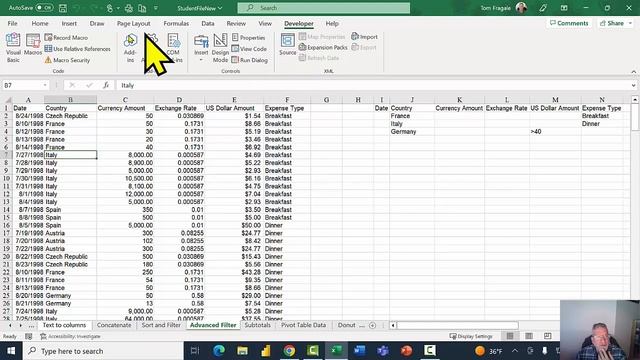Open Ribbon Display Options icon
Image resolution: width=640 pixels, height=360 pixels.
(x=564, y=8)
